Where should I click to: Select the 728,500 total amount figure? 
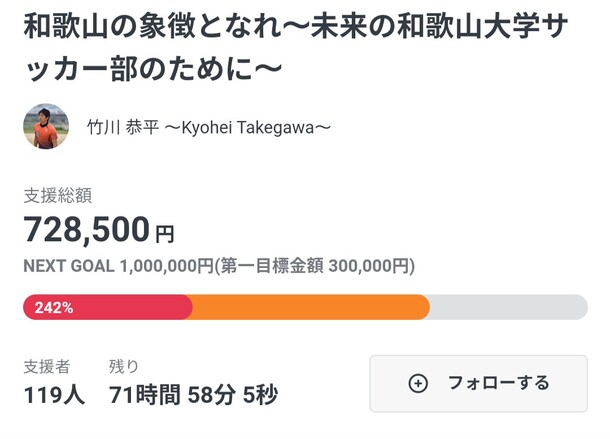click(86, 230)
